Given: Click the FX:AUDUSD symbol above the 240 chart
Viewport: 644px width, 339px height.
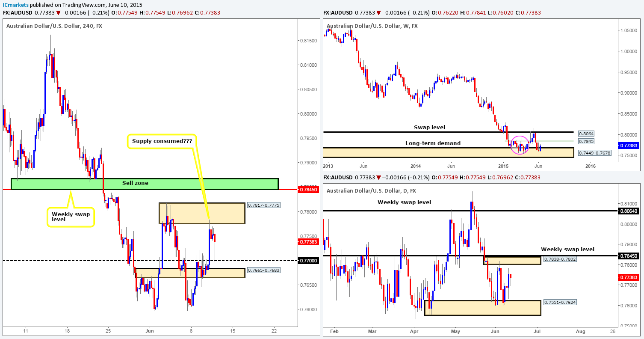Looking at the screenshot, I should (x=17, y=13).
